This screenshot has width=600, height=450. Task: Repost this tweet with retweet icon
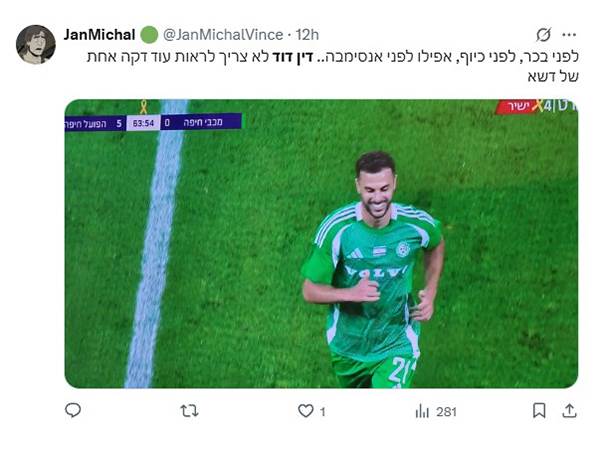tap(189, 411)
